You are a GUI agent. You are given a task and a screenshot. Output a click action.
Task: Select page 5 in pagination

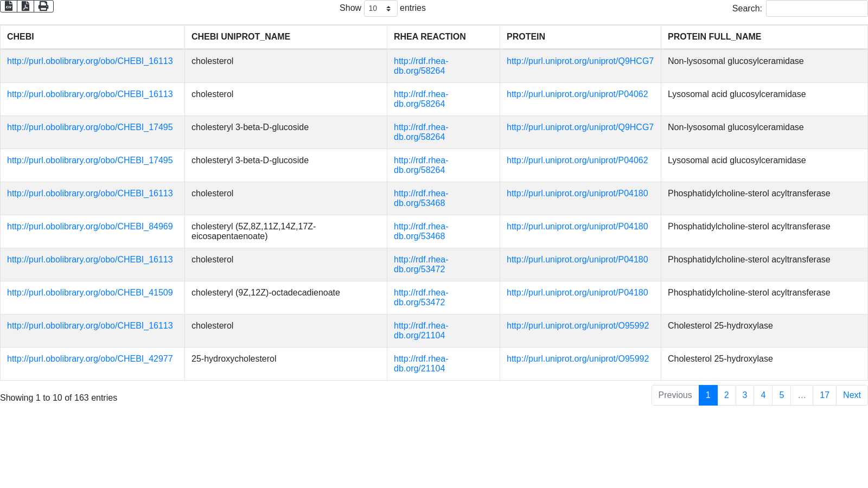781,395
